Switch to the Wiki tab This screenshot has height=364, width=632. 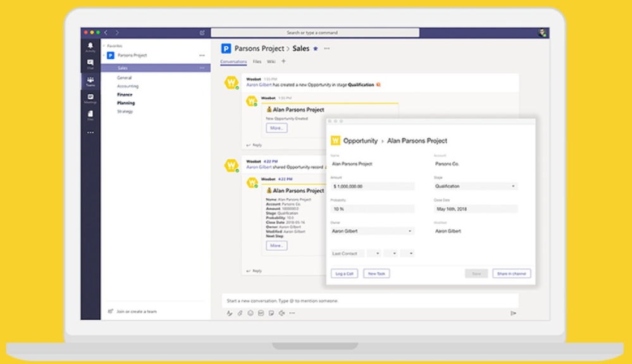271,61
